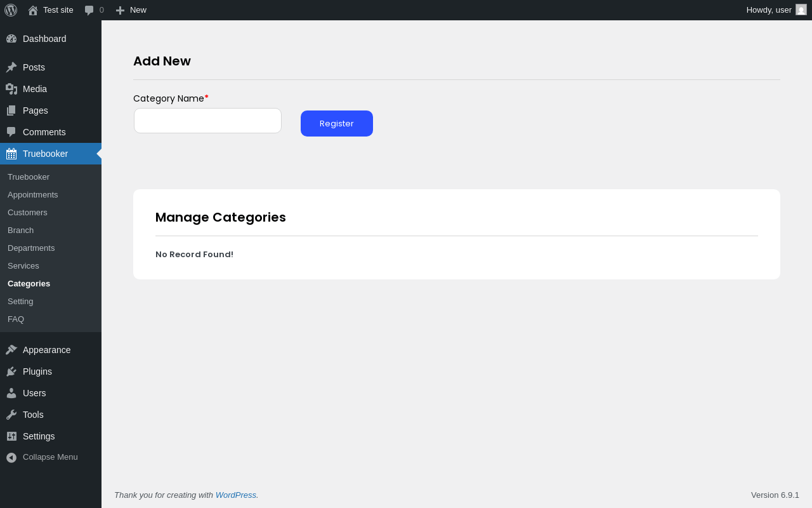Viewport: 812px width, 508px height.
Task: Open the Departments submenu page
Action: [x=31, y=248]
